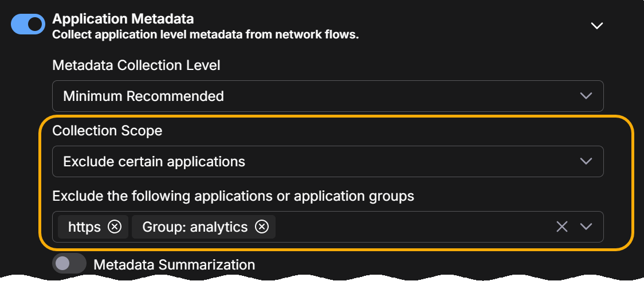Select the https tag chip

pos(84,227)
